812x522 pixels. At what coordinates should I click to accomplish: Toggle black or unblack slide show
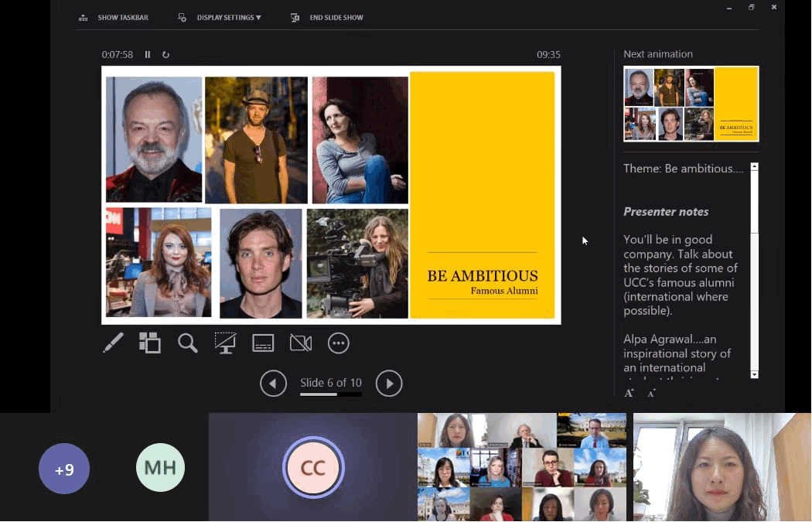click(225, 343)
